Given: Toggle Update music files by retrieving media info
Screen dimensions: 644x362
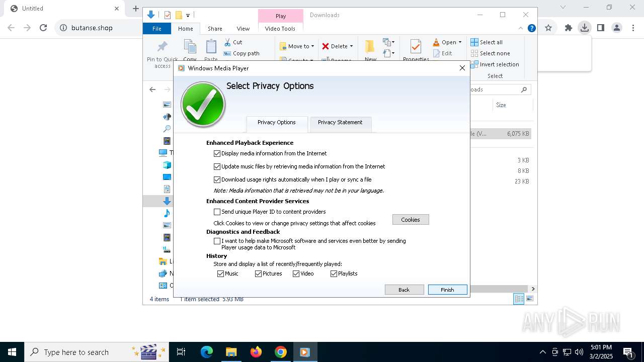Looking at the screenshot, I should pyautogui.click(x=217, y=166).
